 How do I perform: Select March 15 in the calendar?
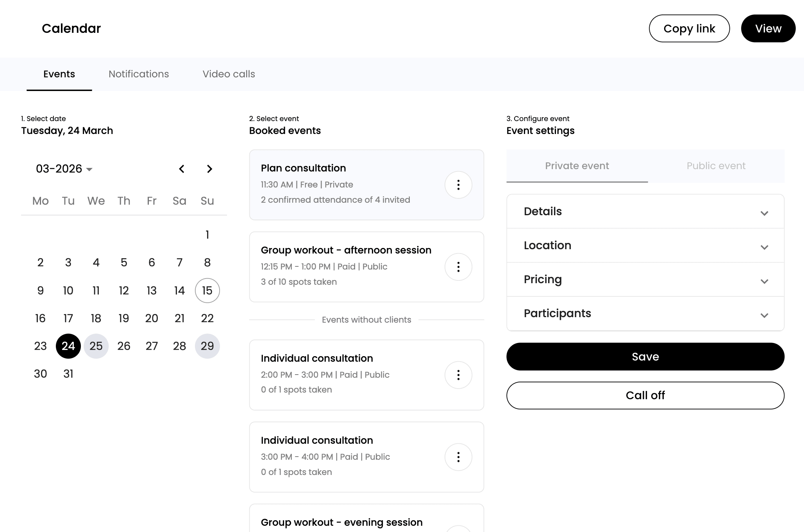pos(207,290)
